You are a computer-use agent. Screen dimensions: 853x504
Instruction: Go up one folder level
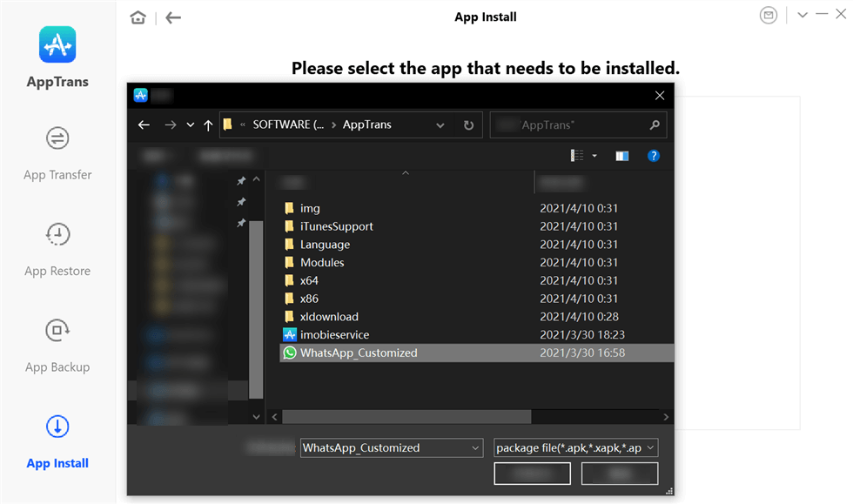(x=208, y=125)
